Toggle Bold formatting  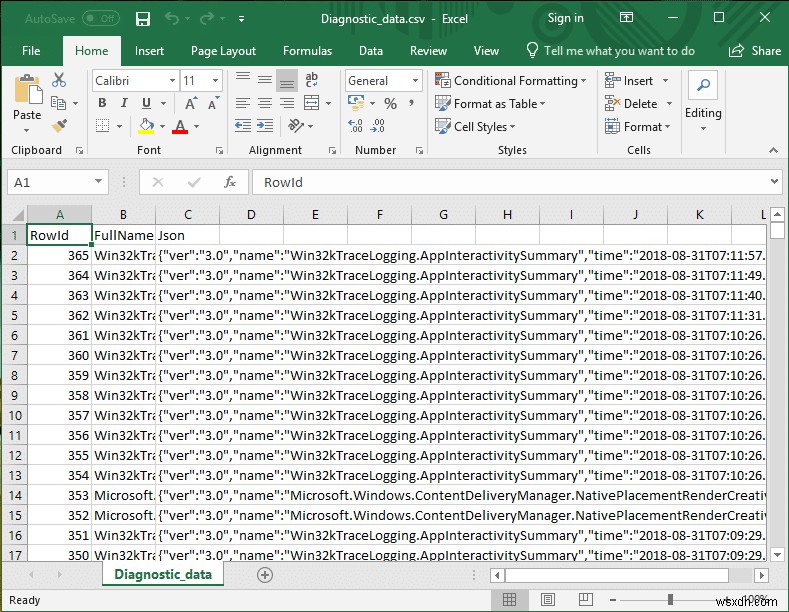tap(101, 104)
